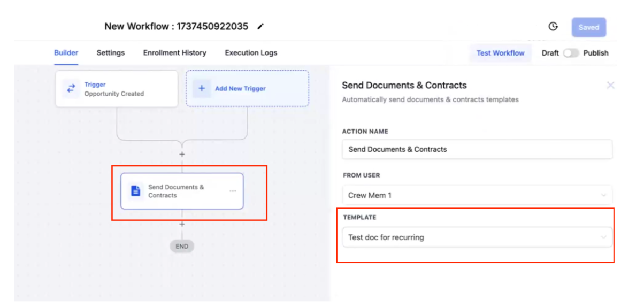Click the blue document icon on action node
This screenshot has height=307, width=644.
(x=136, y=191)
